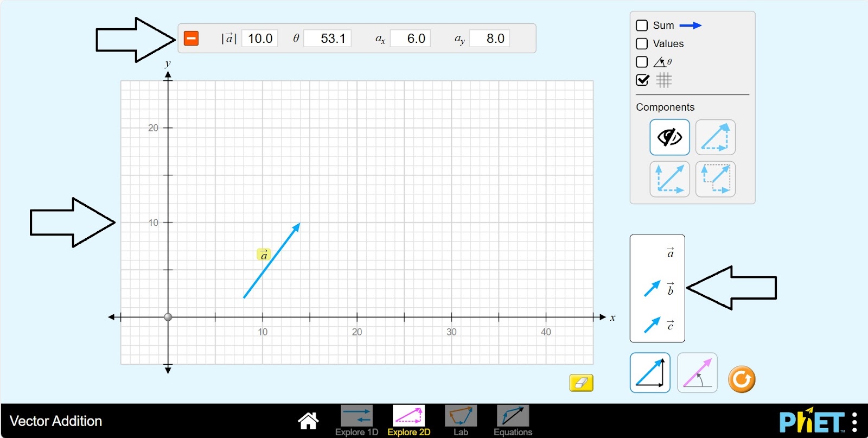
Task: Select polar coordinate snap mode button
Action: 697,373
